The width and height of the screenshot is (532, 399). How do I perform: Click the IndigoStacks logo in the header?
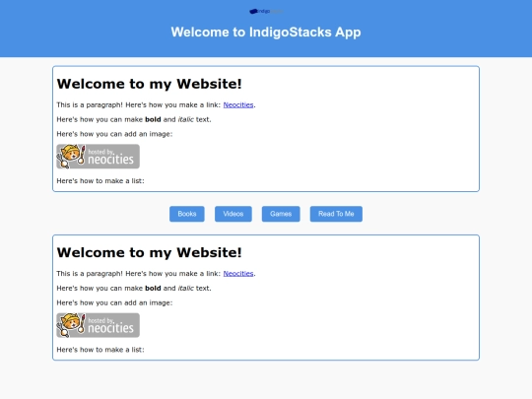[266, 11]
